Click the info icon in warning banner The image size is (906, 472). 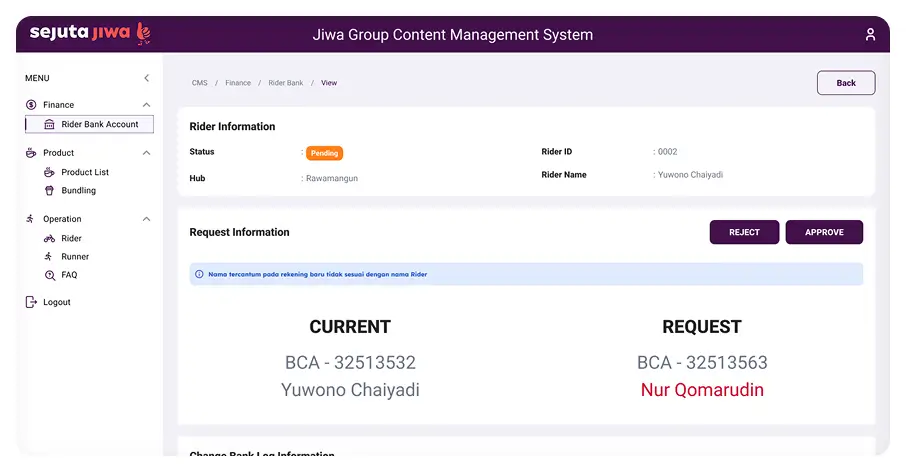pos(198,274)
